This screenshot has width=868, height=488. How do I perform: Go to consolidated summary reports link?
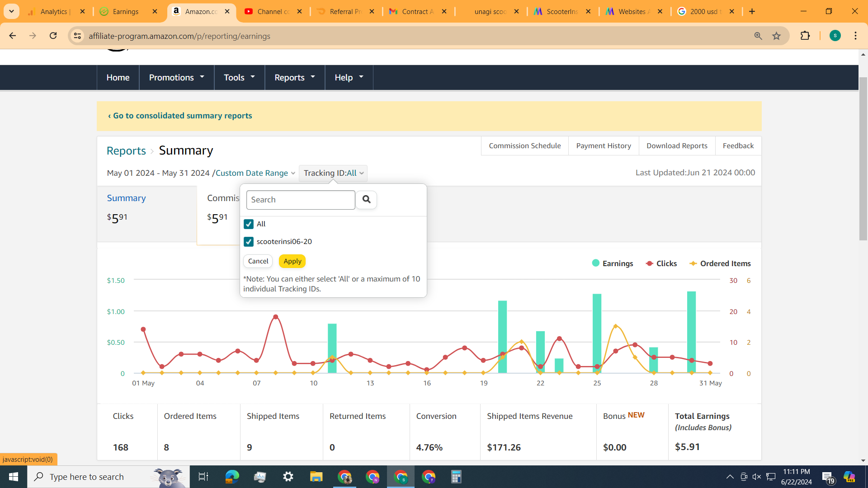click(x=180, y=116)
